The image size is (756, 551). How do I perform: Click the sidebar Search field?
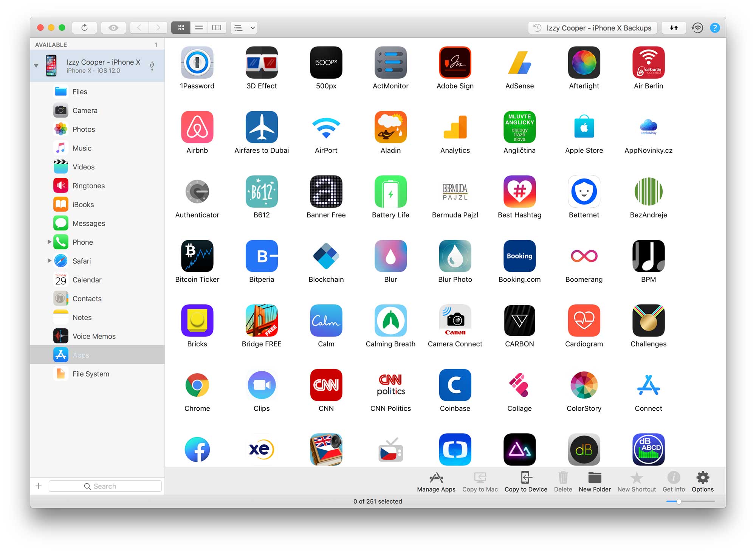[105, 486]
